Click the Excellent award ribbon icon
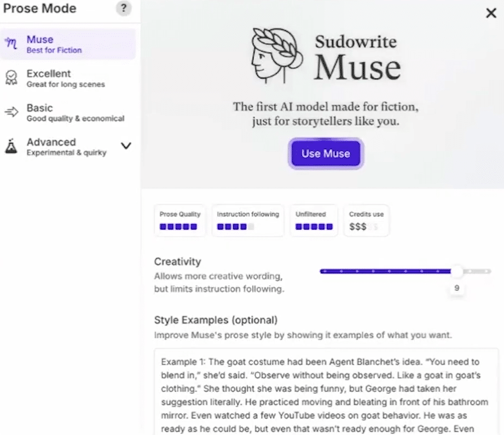Image resolution: width=504 pixels, height=435 pixels. 11,78
